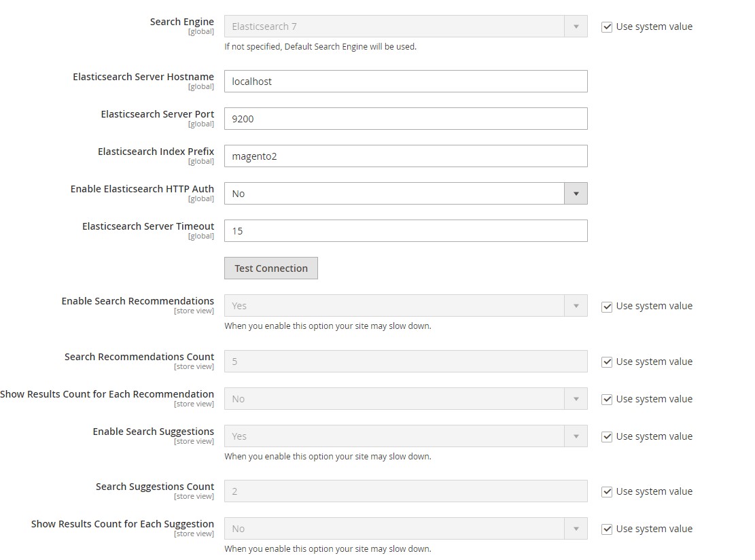Uncheck Use system value for Search Engine
755x560 pixels.
tap(607, 27)
